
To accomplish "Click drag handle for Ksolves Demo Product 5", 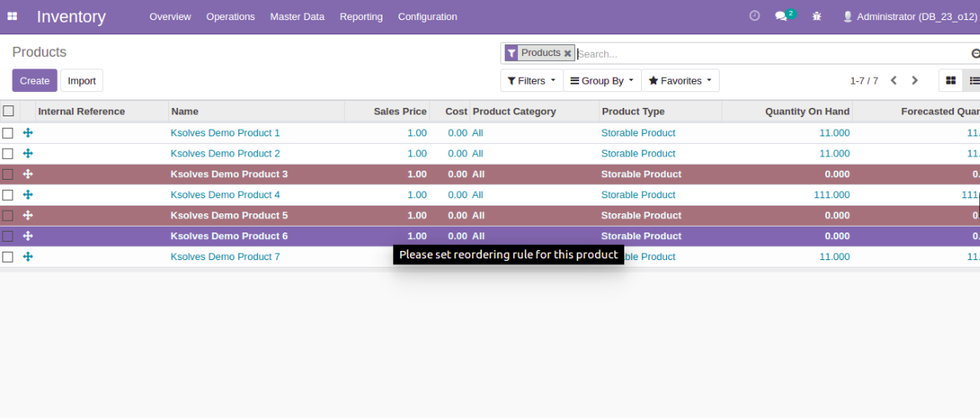I will click(28, 216).
